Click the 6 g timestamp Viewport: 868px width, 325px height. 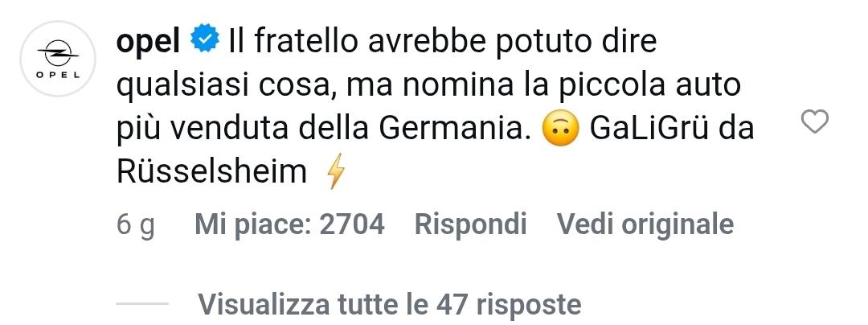point(136,226)
